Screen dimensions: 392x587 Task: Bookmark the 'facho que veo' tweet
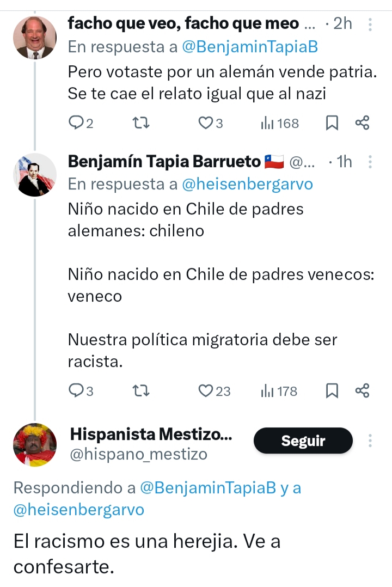click(x=332, y=123)
